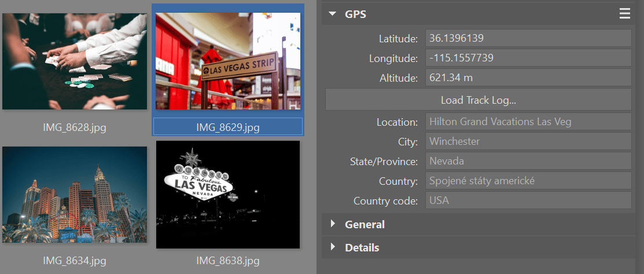Select the poker table photo thumbnail
The width and height of the screenshot is (644, 274).
[75, 61]
